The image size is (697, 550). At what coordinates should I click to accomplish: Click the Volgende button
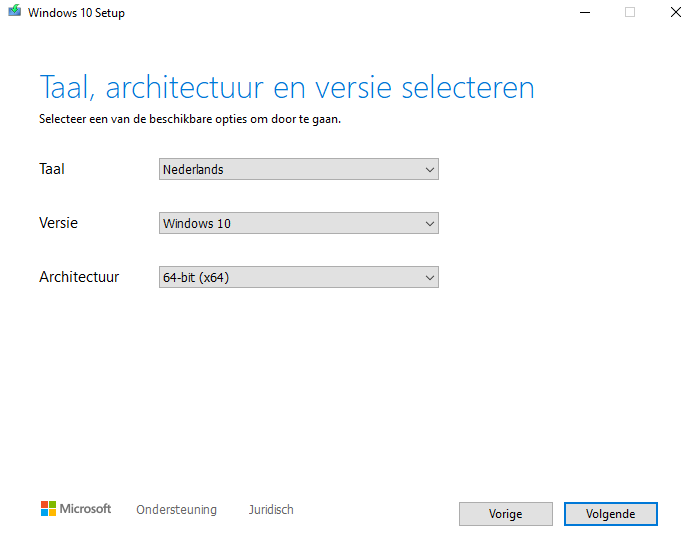tap(610, 514)
